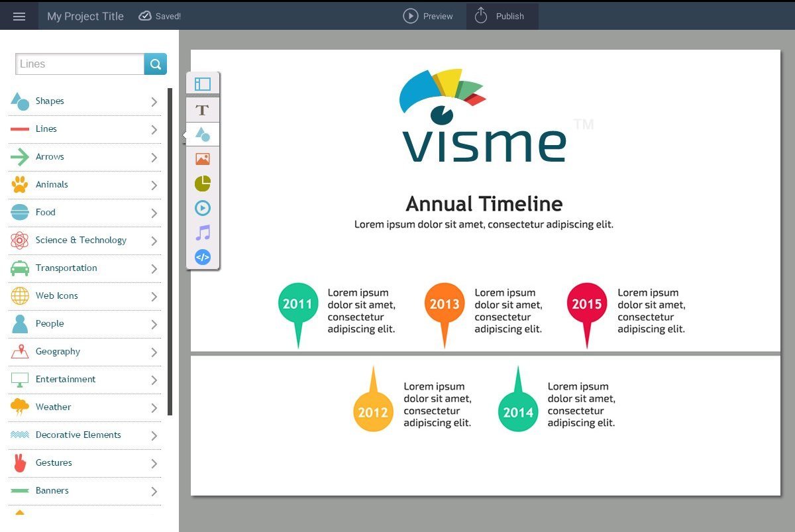
Task: Click the Lines search input field
Action: click(79, 64)
